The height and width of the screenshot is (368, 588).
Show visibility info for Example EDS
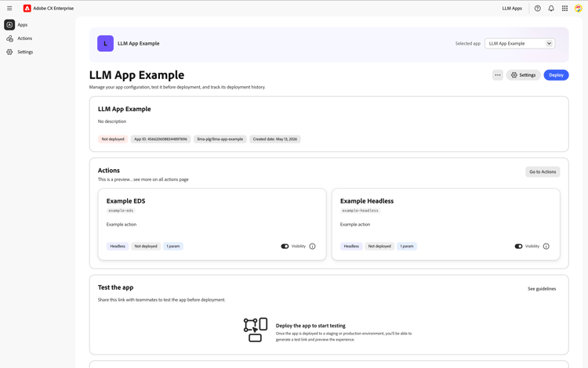(312, 247)
